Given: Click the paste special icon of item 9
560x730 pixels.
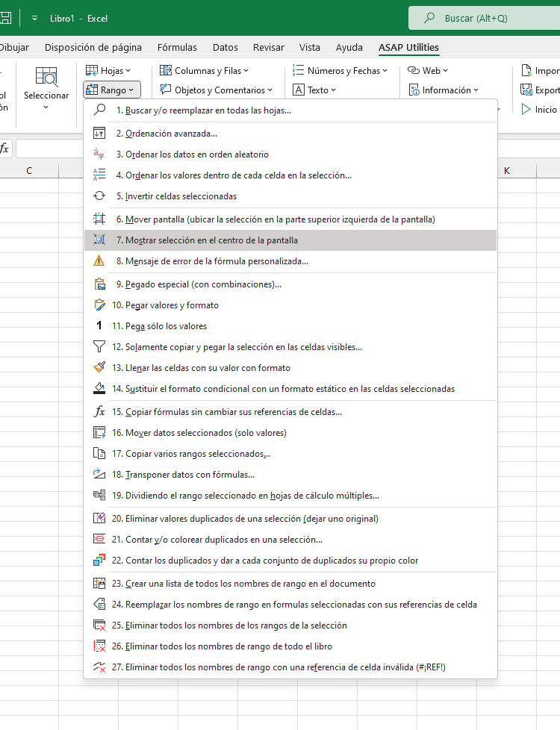Looking at the screenshot, I should point(99,284).
